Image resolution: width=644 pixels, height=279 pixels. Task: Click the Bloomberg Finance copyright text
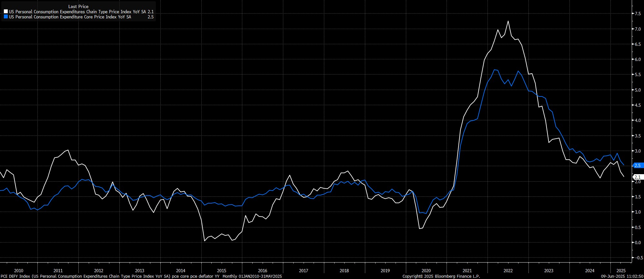click(441, 276)
